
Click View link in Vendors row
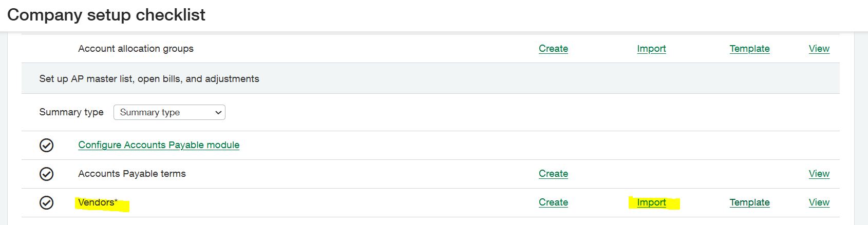(819, 202)
